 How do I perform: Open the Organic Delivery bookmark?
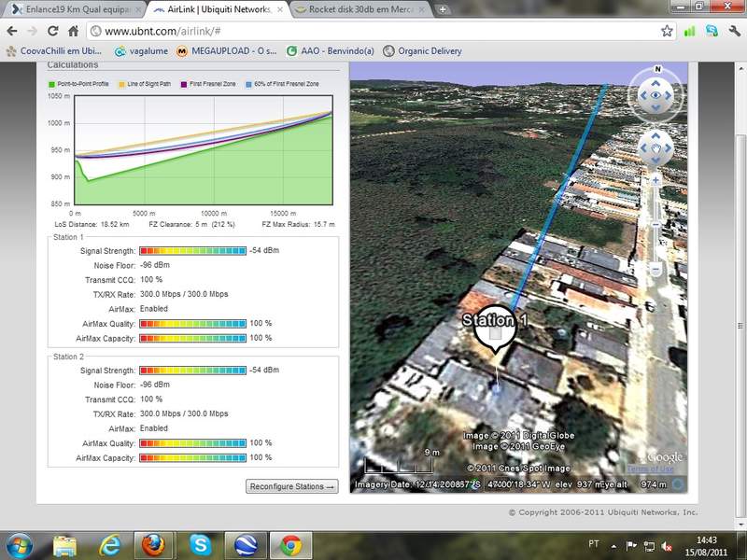[423, 51]
